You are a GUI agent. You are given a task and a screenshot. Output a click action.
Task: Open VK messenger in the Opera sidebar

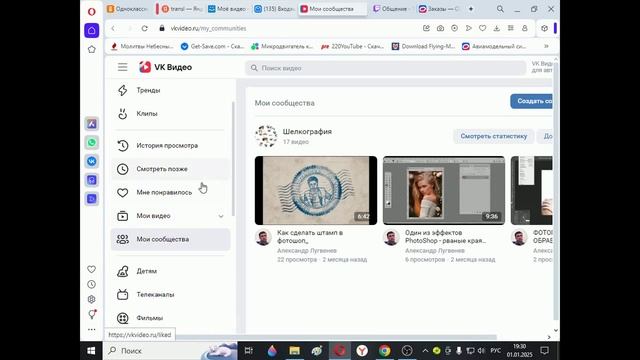(91, 161)
